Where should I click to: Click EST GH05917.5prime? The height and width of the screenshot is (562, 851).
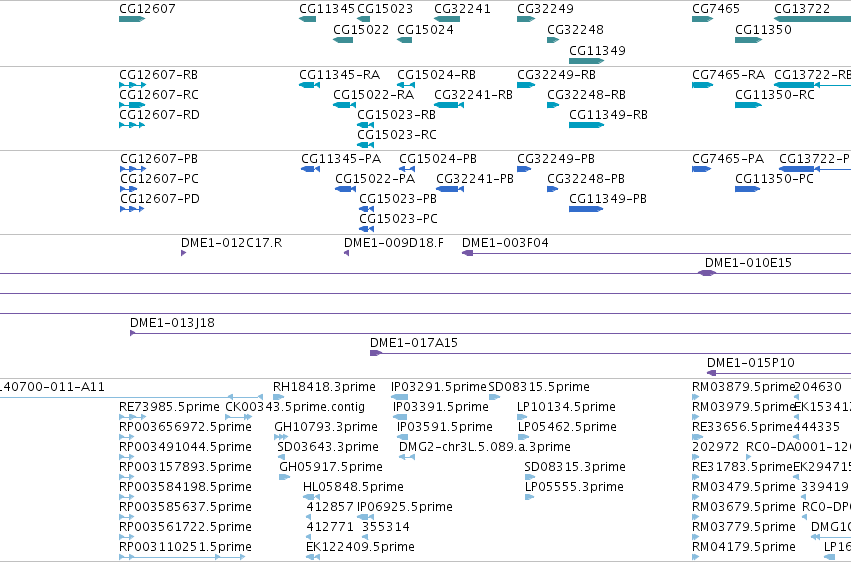(284, 477)
